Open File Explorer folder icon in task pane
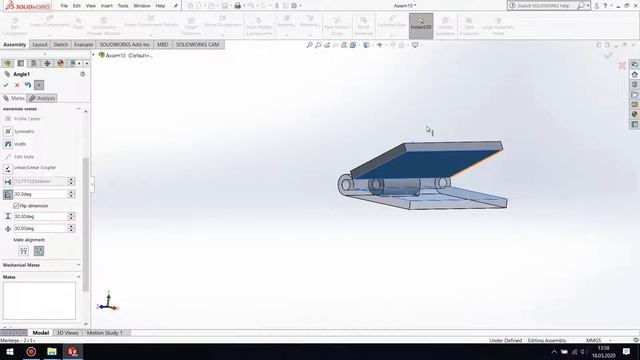640x360 pixels. [634, 94]
